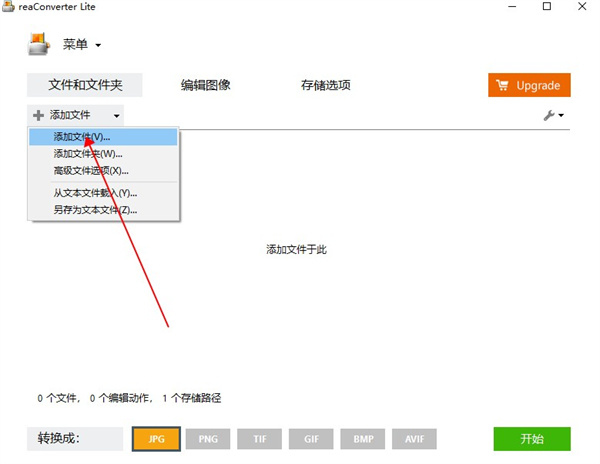Open the wrench settings dropdown
This screenshot has width=600, height=464.
coord(553,116)
